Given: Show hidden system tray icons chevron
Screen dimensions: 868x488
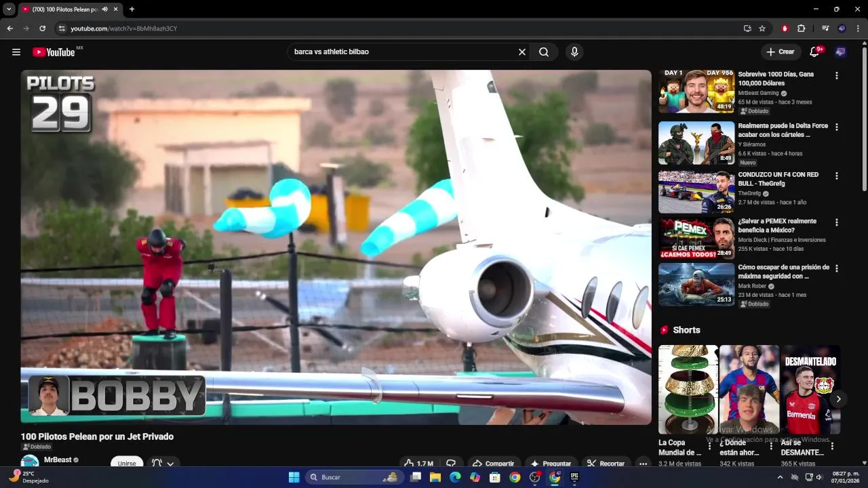Looking at the screenshot, I should [780, 477].
